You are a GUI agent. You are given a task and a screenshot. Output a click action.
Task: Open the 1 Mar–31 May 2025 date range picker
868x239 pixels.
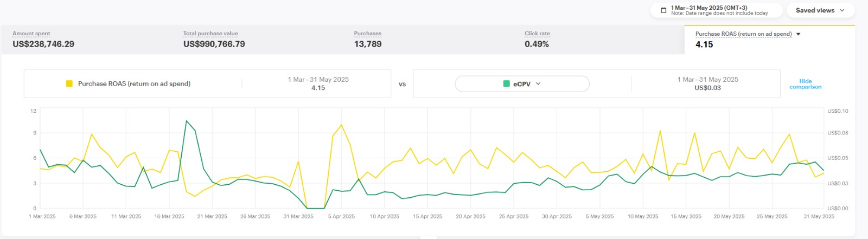click(x=716, y=10)
